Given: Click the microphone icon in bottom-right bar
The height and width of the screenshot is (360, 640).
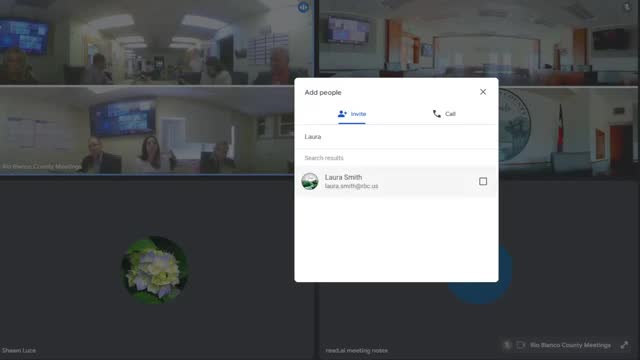Looking at the screenshot, I should click(x=507, y=345).
